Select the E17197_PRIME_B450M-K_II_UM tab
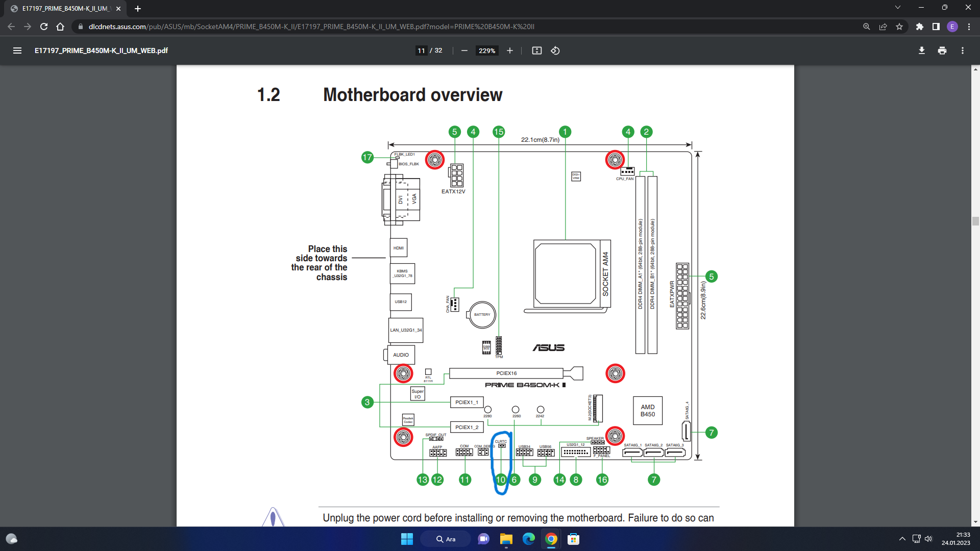Screen dimensions: 980x551 65,9
